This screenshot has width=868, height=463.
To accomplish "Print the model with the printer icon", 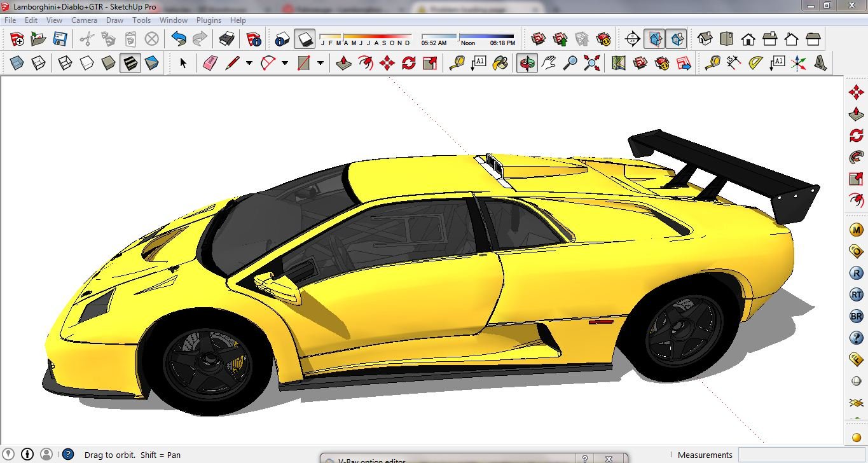I will (x=227, y=39).
